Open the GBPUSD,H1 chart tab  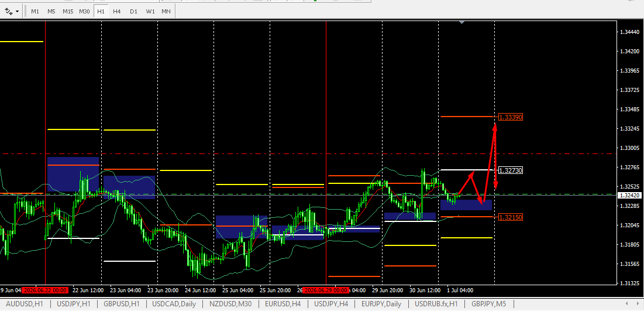click(x=122, y=303)
